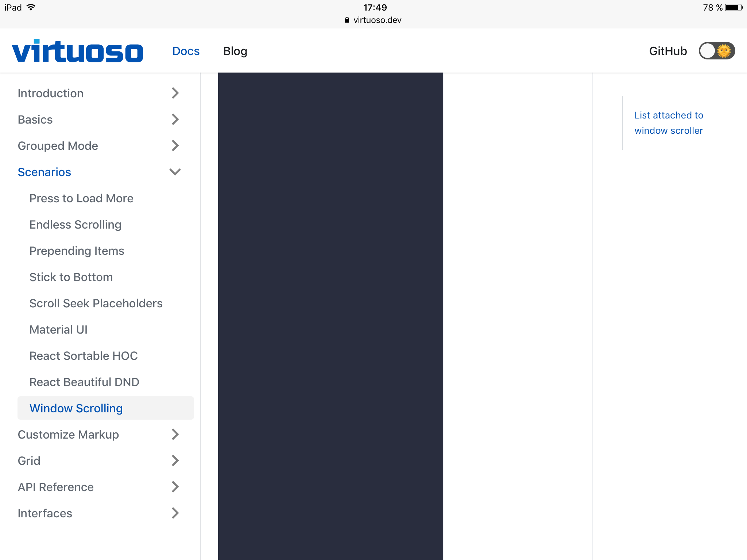Open the Blog page
This screenshot has height=560, width=747.
click(235, 51)
